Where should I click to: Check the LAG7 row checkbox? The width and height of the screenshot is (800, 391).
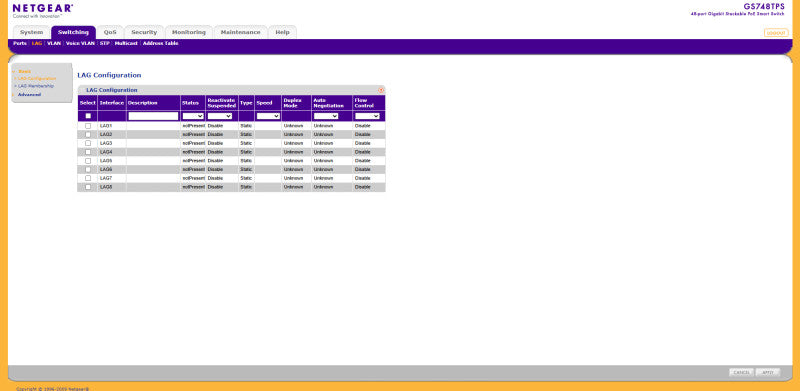pyautogui.click(x=88, y=178)
